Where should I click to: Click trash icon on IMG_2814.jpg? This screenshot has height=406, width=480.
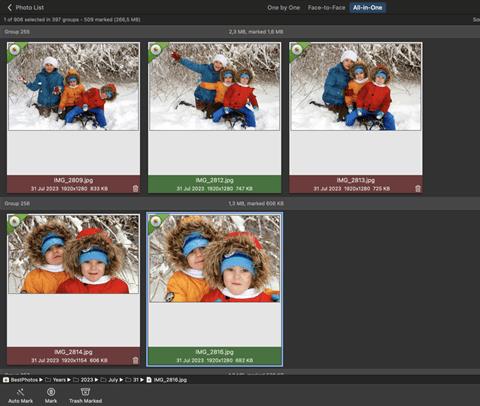[x=135, y=360]
